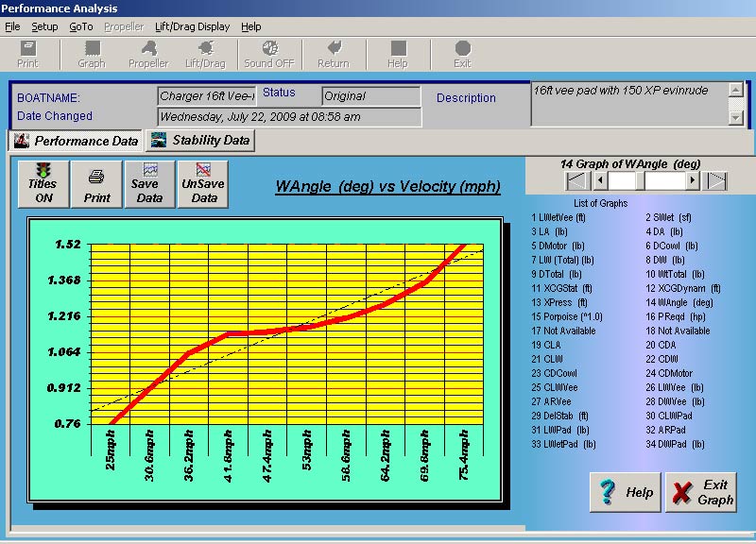Viewport: 756px width, 544px height.
Task: Click the Exit Graph button
Action: pos(701,492)
